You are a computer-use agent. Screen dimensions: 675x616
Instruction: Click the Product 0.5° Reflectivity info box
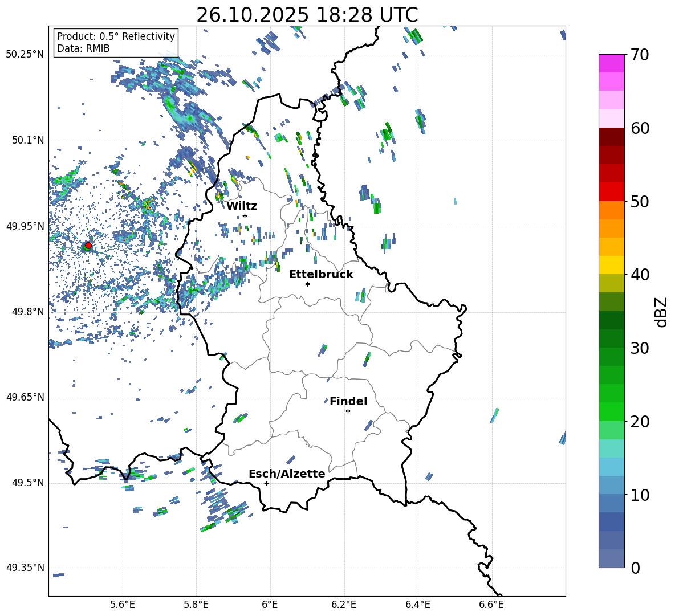coord(116,42)
